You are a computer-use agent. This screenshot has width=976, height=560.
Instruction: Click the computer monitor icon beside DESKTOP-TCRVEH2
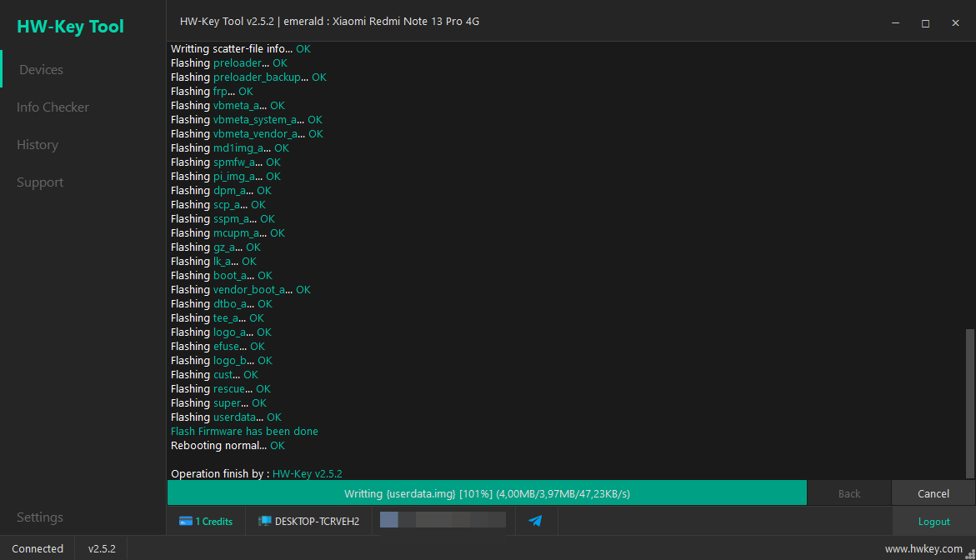coord(264,521)
